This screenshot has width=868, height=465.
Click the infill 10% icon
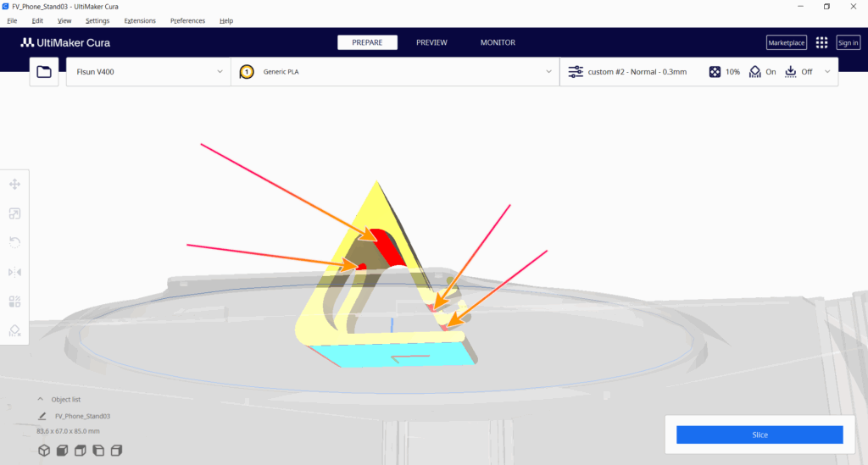(x=715, y=72)
